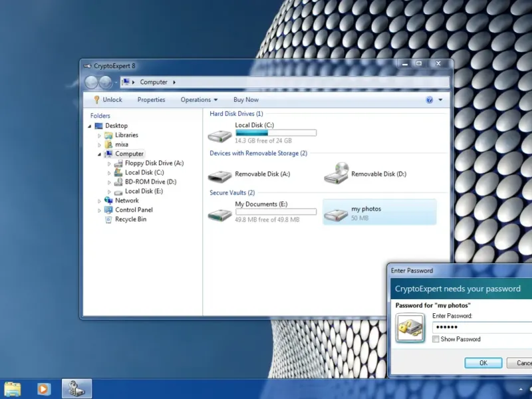532x399 pixels.
Task: Expand the mixa tree node
Action: point(99,145)
